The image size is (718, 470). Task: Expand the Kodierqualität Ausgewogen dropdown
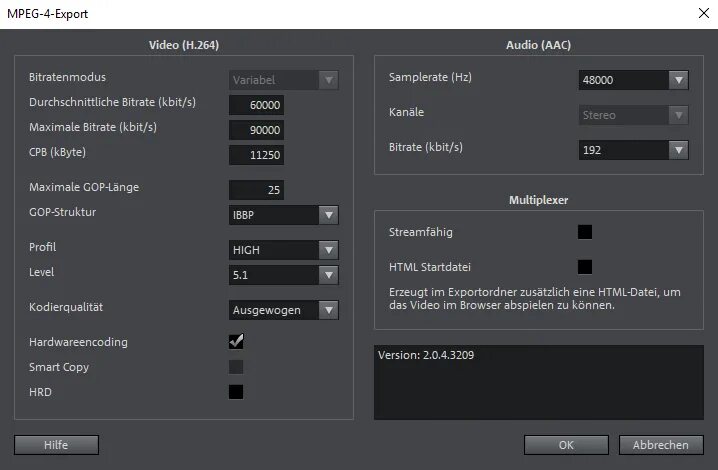283,310
